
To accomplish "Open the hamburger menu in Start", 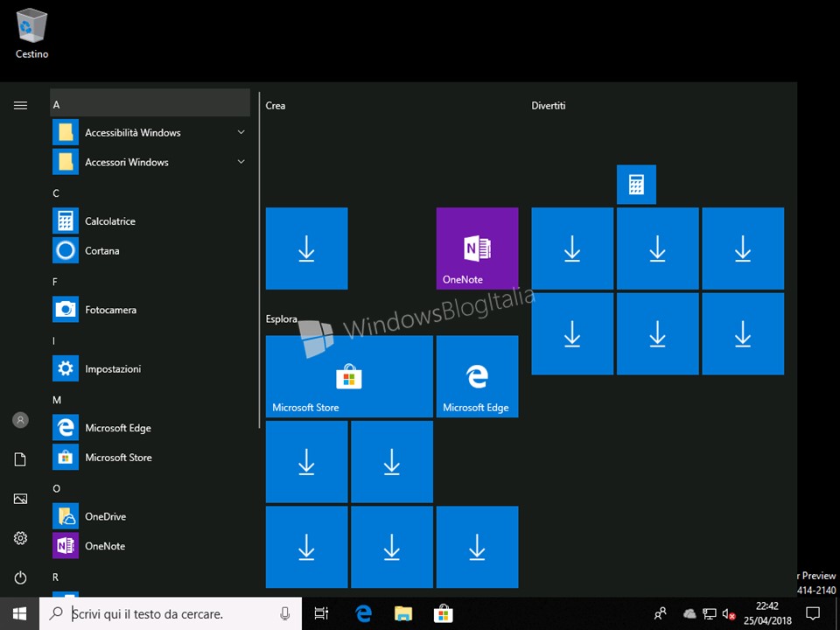I will coord(20,105).
